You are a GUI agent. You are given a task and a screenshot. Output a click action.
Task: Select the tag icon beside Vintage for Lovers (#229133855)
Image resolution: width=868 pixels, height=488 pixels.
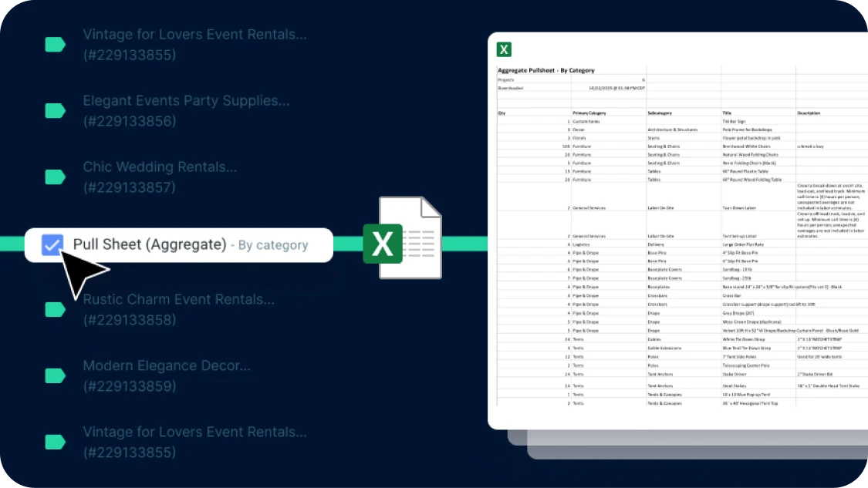(x=54, y=44)
